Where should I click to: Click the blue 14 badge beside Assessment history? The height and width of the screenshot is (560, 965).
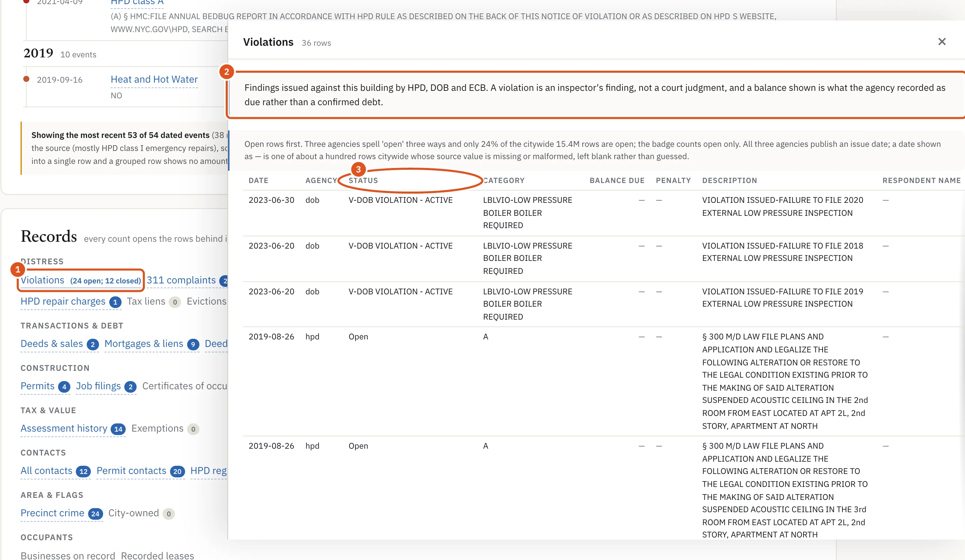[118, 429]
